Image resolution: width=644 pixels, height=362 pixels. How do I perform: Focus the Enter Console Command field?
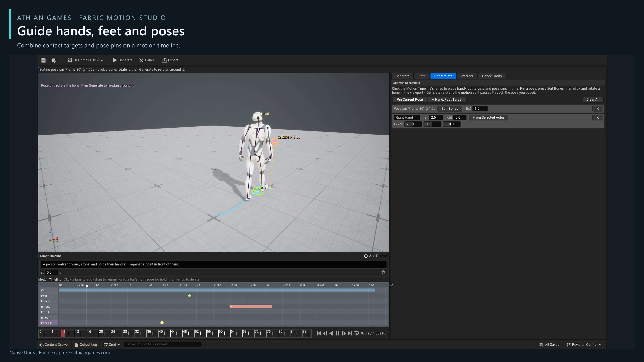tap(163, 344)
